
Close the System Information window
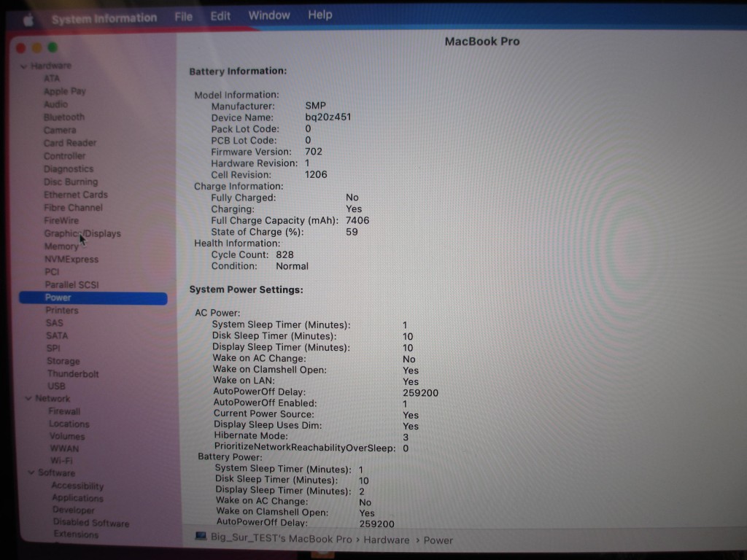(21, 48)
